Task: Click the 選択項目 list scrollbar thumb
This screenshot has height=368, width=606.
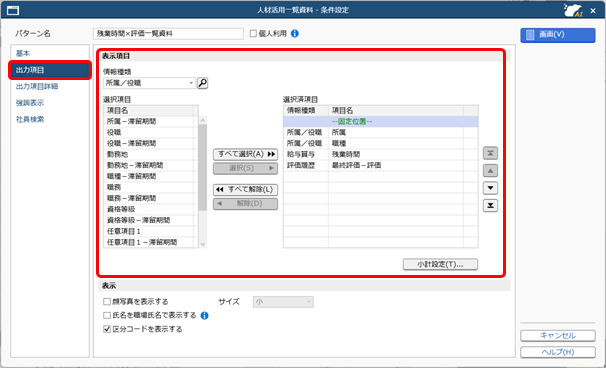Action: click(203, 167)
